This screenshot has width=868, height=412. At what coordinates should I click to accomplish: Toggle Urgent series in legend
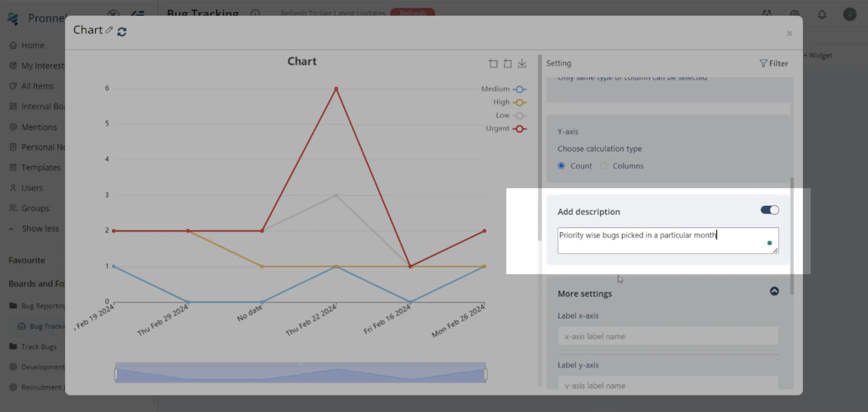[506, 128]
